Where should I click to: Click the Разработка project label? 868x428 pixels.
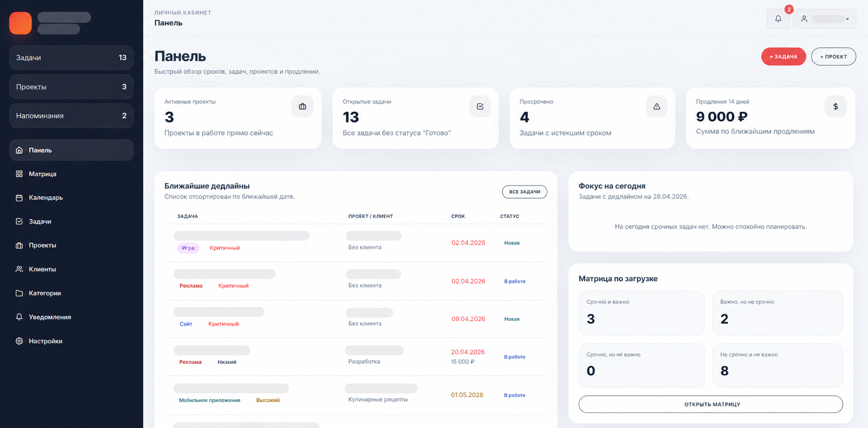(364, 361)
